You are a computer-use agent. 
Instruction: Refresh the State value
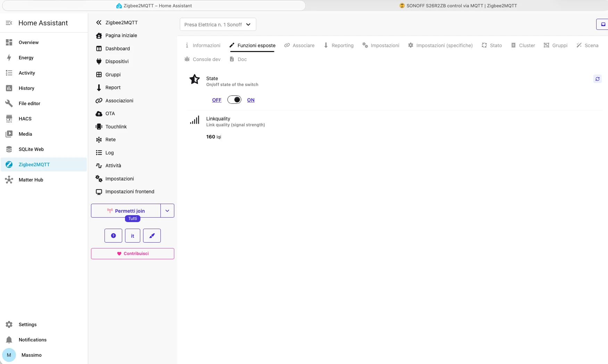[597, 79]
